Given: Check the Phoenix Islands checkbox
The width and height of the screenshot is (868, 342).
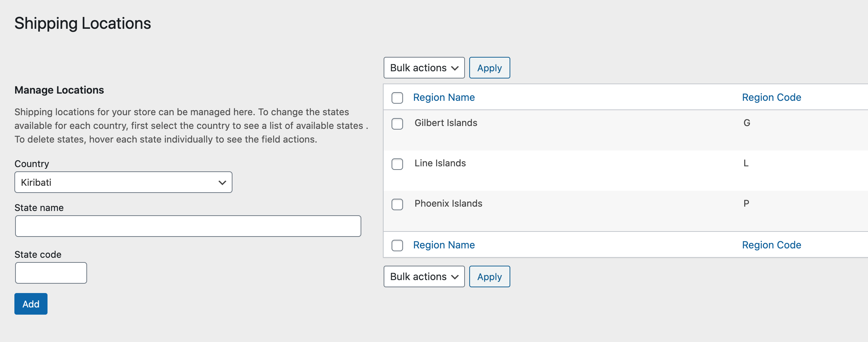Looking at the screenshot, I should pos(397,204).
